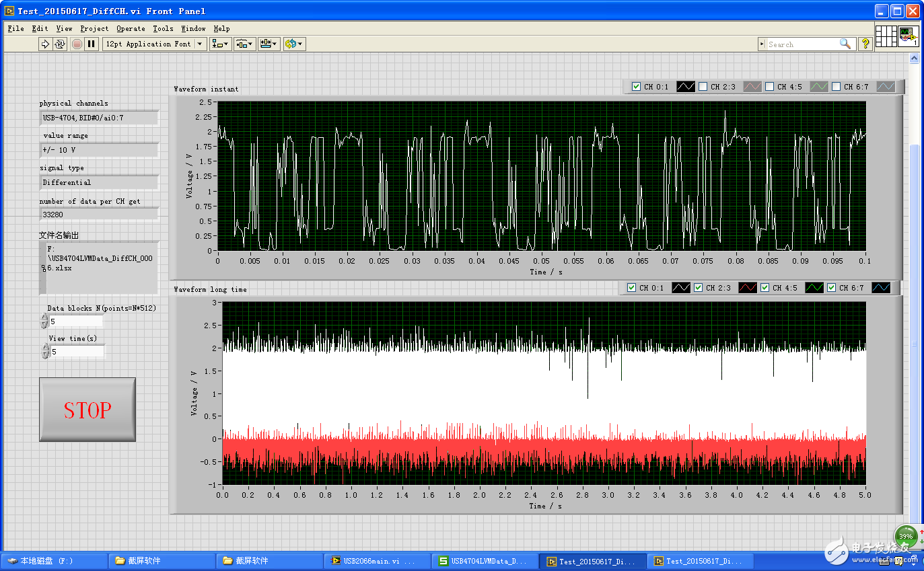Click the connector pane grid icon
The height and width of the screenshot is (571, 924).
(886, 35)
